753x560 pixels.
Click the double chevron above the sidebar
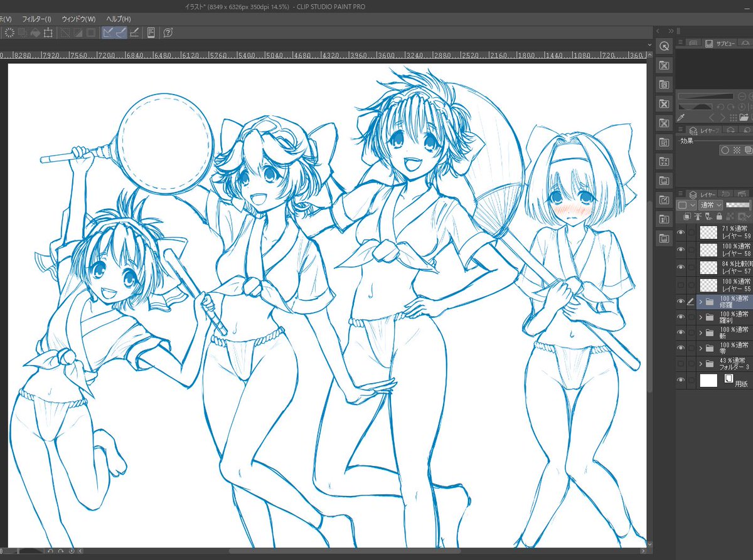pos(671,31)
